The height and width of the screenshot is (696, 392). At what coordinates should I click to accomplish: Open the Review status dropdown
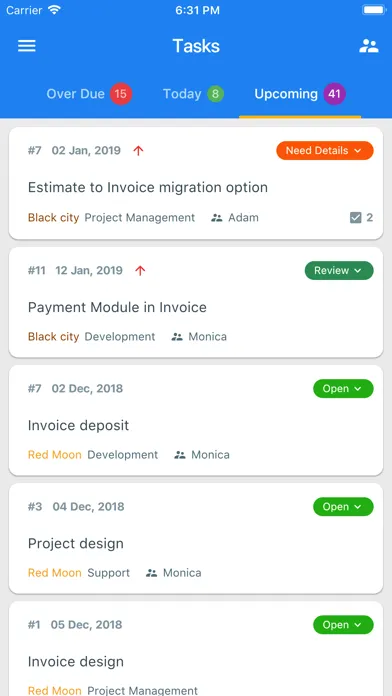tap(339, 270)
